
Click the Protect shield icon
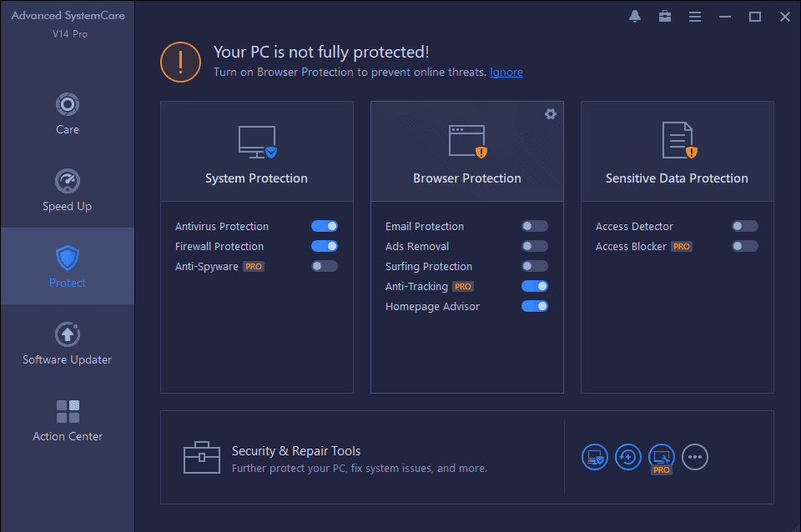(x=67, y=259)
